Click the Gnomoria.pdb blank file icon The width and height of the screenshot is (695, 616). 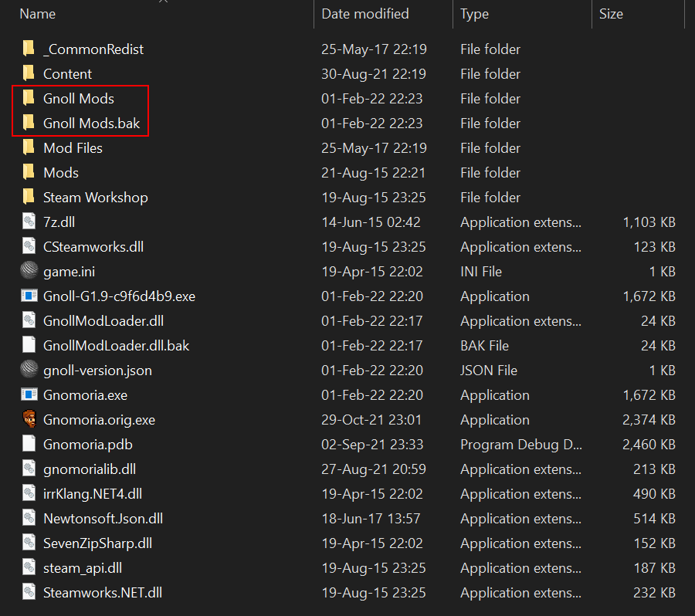point(29,444)
